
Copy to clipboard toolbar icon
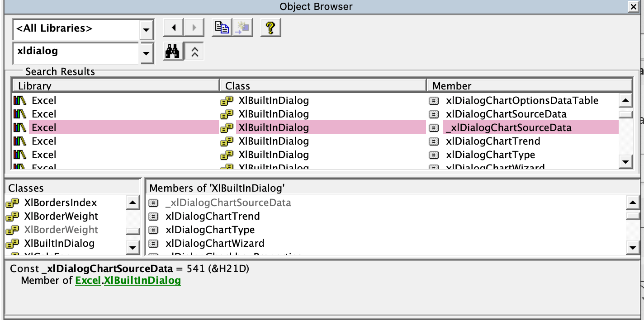click(x=222, y=28)
